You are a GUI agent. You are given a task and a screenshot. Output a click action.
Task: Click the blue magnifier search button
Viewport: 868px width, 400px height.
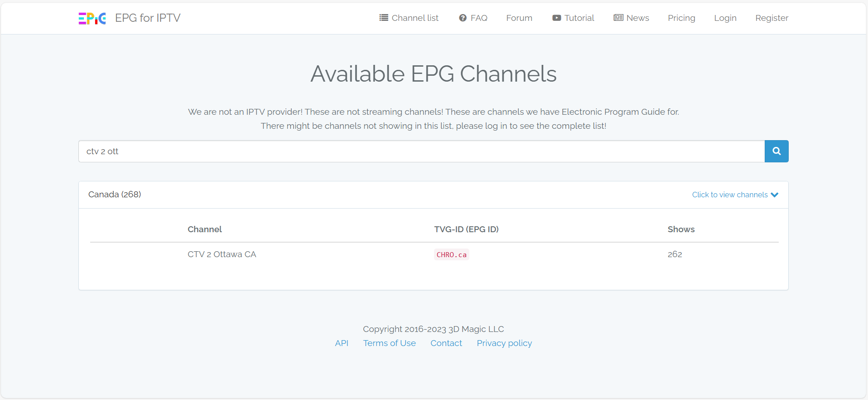pyautogui.click(x=776, y=151)
